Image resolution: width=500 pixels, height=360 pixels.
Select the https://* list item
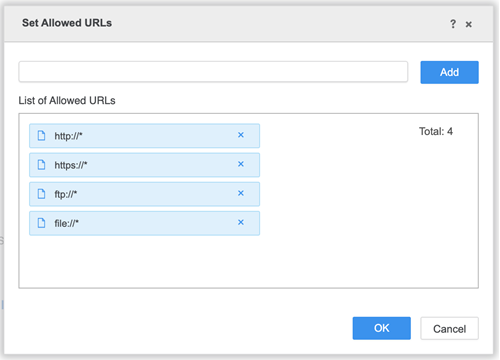(144, 165)
